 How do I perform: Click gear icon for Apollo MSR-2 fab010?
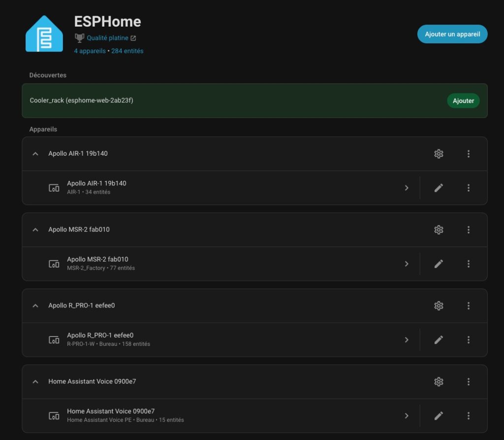click(x=439, y=230)
